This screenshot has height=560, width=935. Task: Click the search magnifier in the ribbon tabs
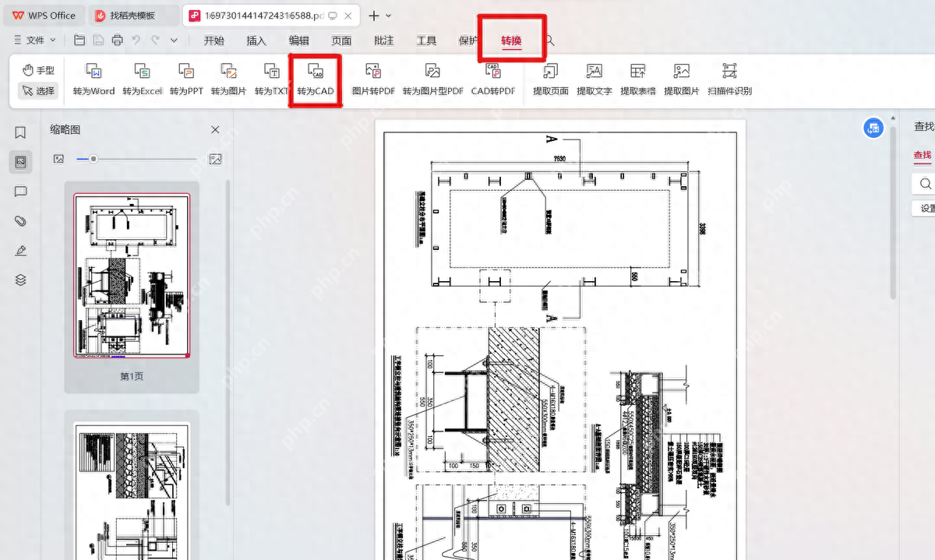549,41
